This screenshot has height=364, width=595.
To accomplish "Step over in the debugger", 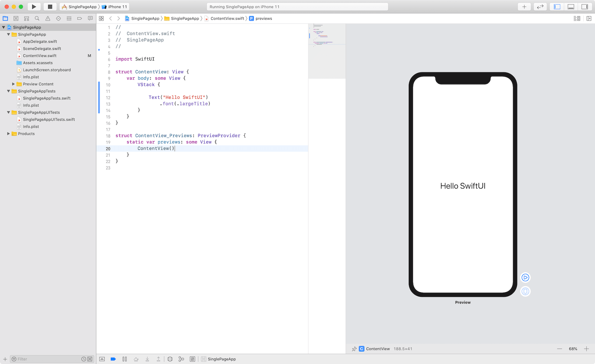I will click(136, 359).
